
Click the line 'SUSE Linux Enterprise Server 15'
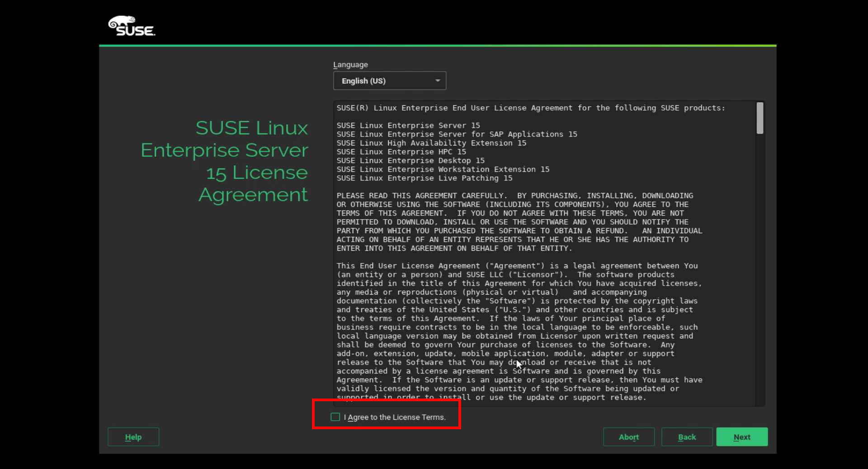tap(408, 126)
